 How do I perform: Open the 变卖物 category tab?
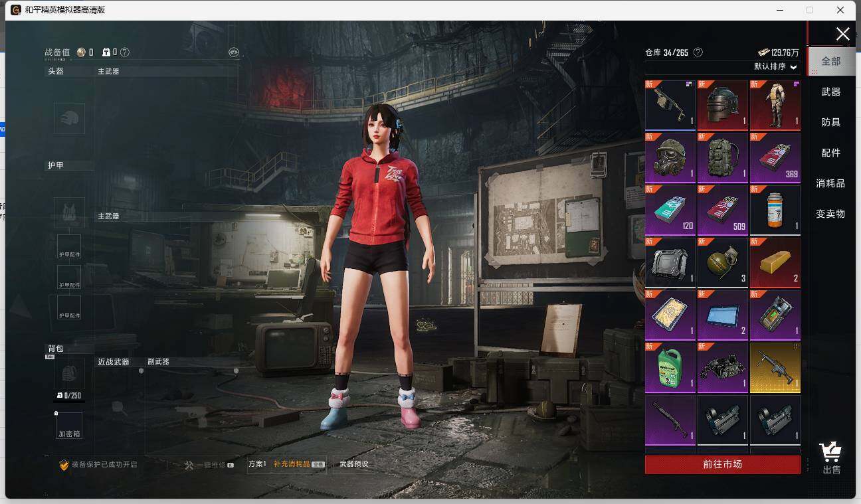coord(831,214)
